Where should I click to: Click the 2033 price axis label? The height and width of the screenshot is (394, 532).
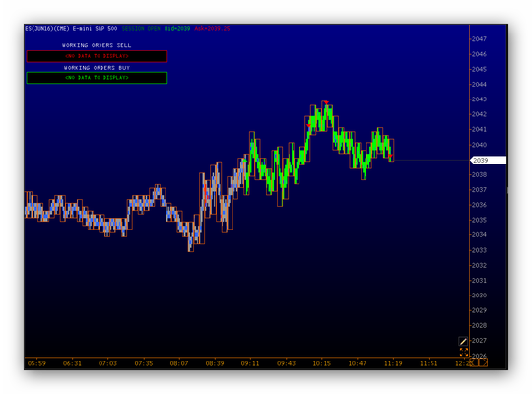(x=479, y=250)
